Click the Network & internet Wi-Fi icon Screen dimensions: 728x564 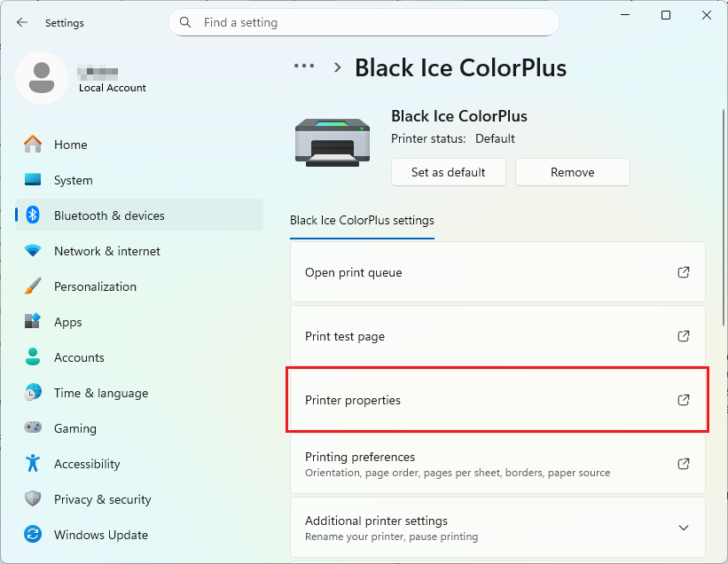(33, 251)
